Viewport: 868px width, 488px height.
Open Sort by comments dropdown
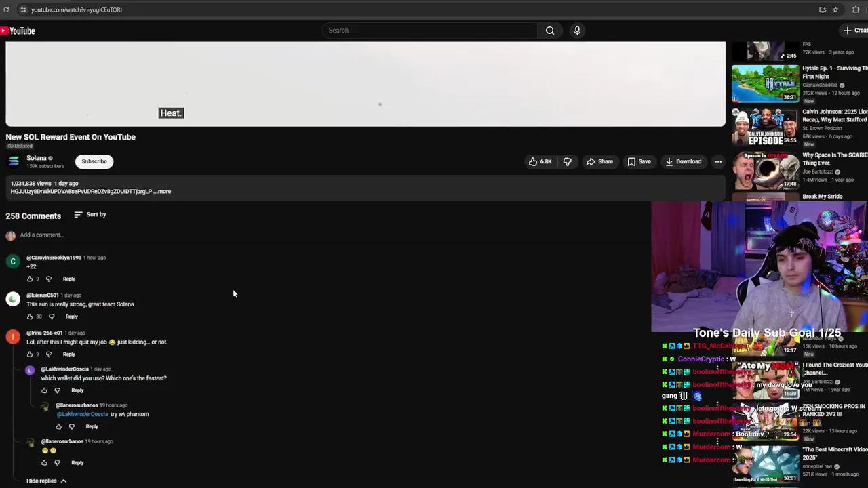coord(90,215)
